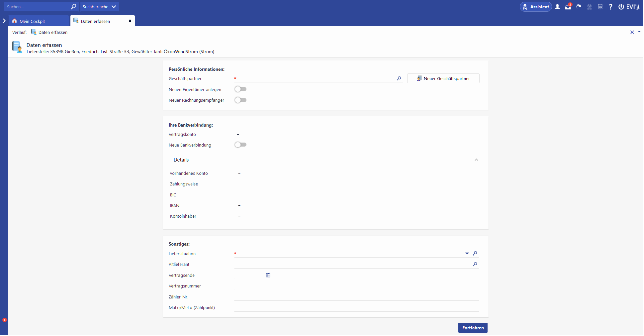Click the Fortfahren button
The height and width of the screenshot is (336, 644).
click(473, 328)
